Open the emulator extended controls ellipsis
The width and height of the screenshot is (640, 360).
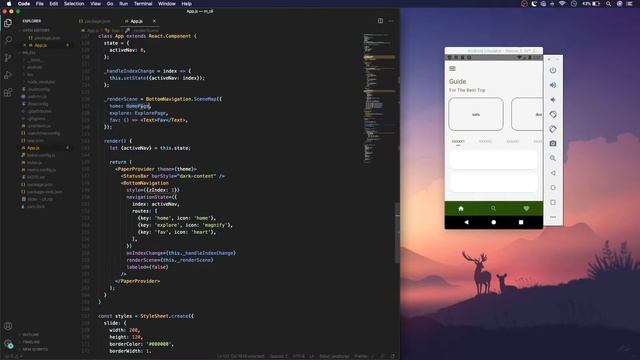(553, 217)
